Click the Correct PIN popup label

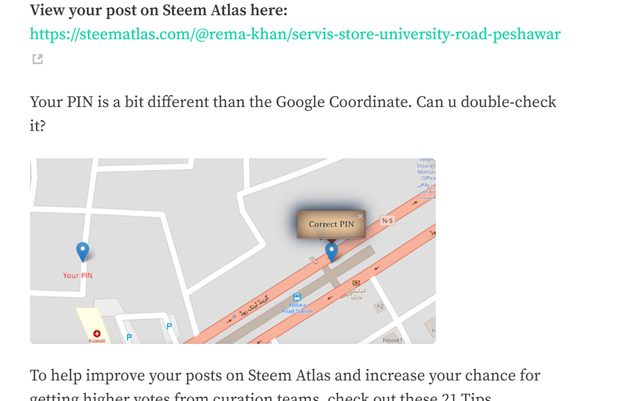(x=331, y=225)
